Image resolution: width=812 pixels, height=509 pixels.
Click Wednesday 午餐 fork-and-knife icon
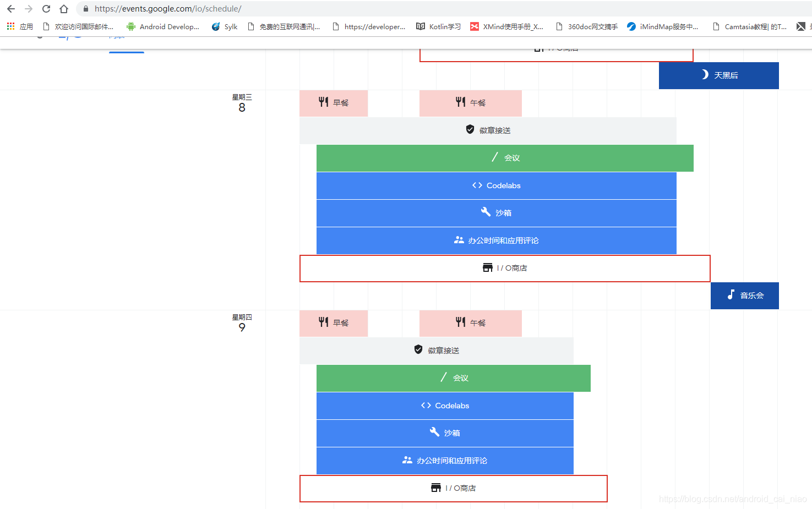tap(461, 102)
